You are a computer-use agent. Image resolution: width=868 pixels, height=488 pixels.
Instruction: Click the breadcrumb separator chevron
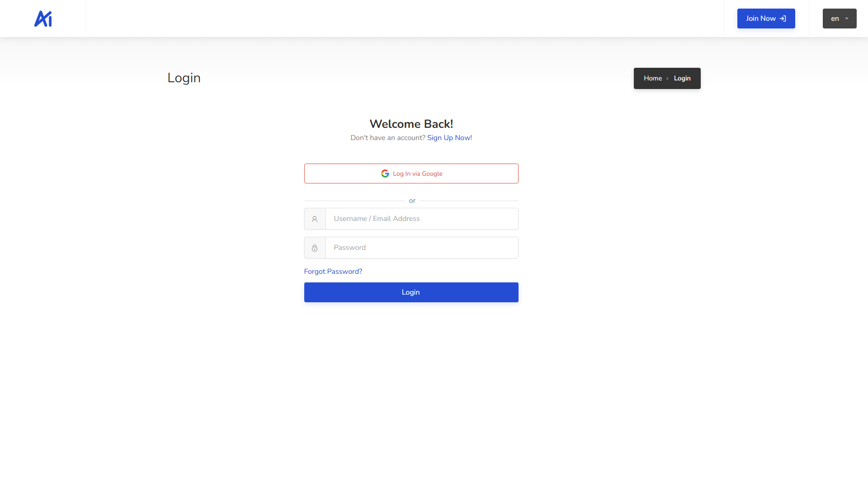click(668, 79)
